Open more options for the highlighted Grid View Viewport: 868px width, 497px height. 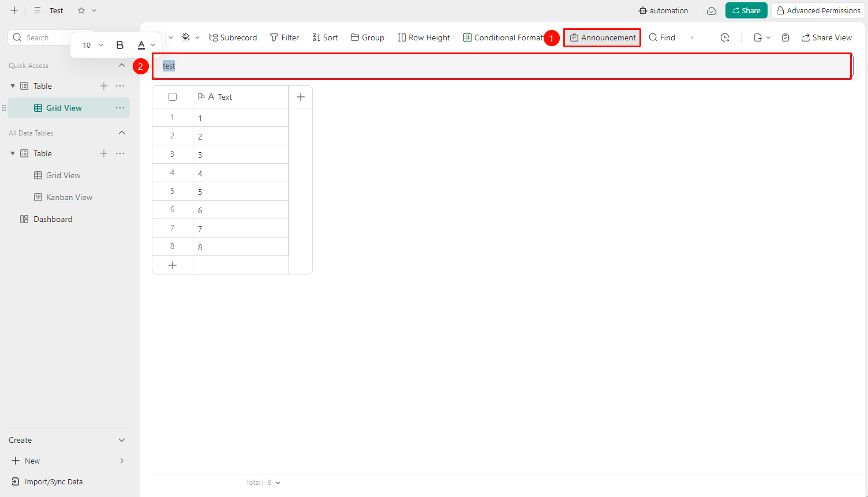pyautogui.click(x=120, y=108)
